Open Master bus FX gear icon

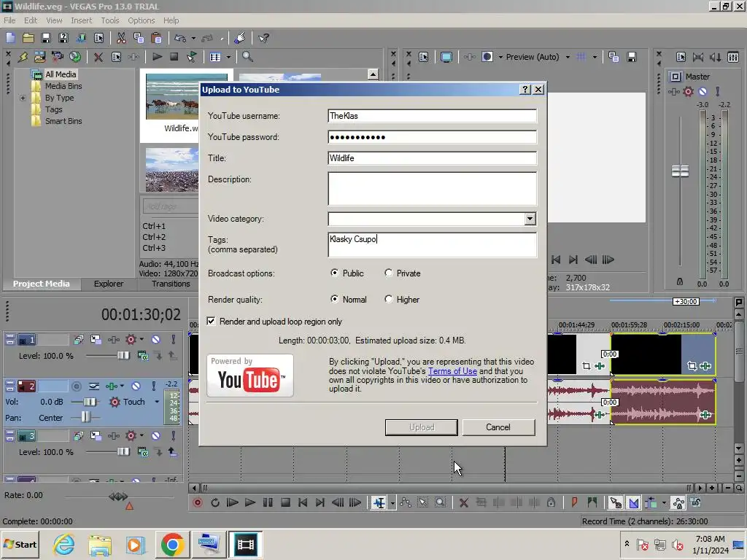tap(689, 91)
